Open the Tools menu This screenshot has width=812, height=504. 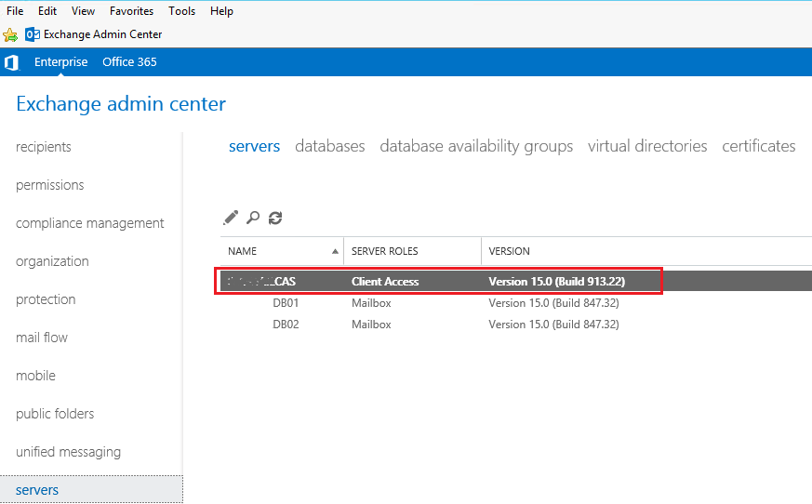(x=181, y=11)
